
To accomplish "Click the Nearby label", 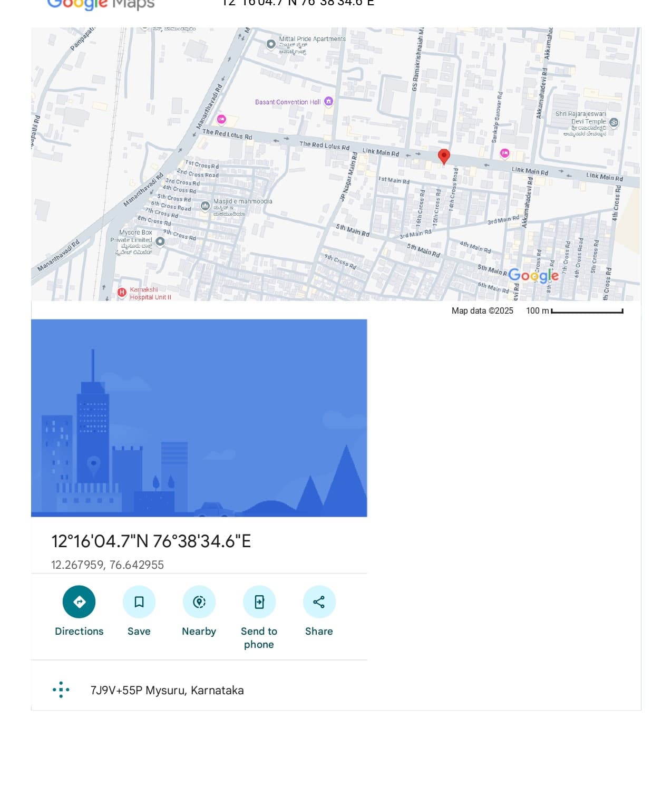I will tap(199, 631).
